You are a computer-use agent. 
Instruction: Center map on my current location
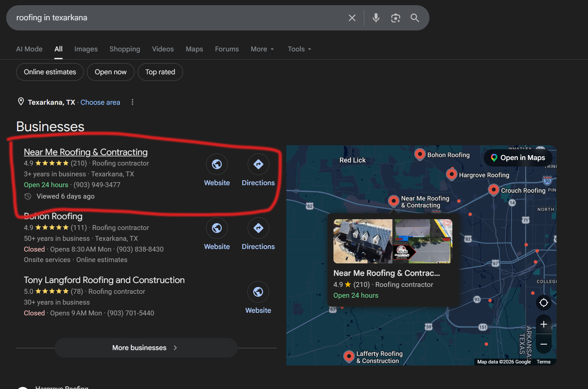(544, 303)
